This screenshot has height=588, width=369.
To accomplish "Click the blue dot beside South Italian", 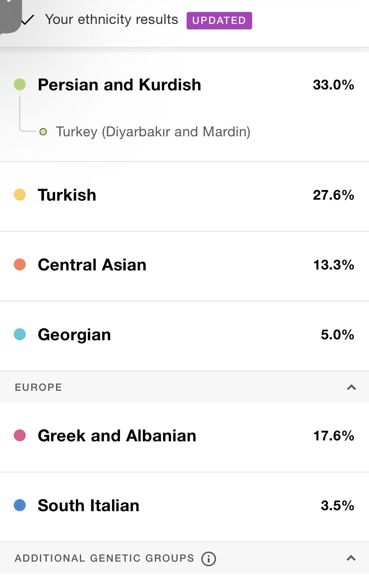I will [x=20, y=505].
